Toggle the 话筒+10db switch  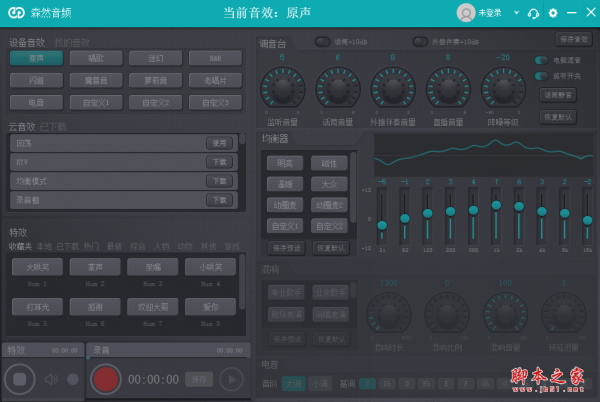[x=323, y=42]
